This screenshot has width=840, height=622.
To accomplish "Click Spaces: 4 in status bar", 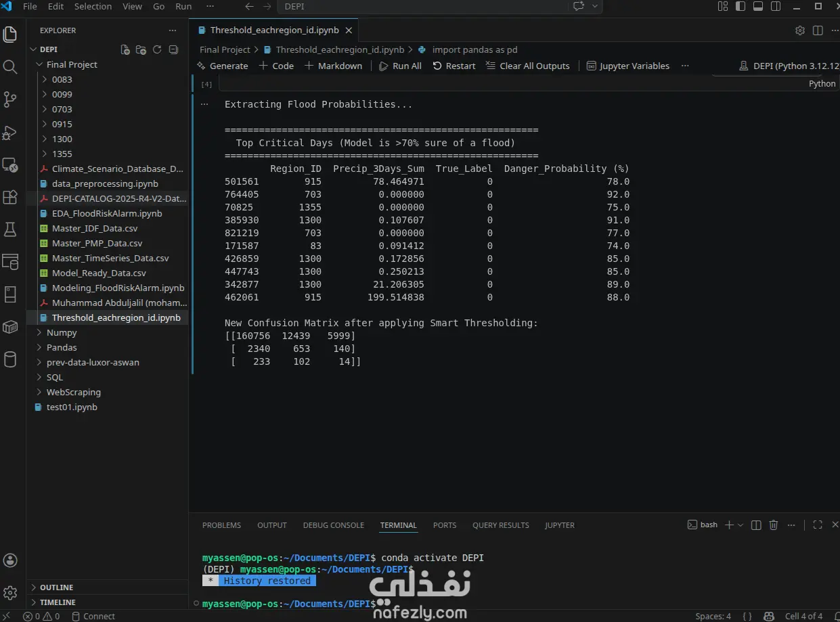I will 713,616.
